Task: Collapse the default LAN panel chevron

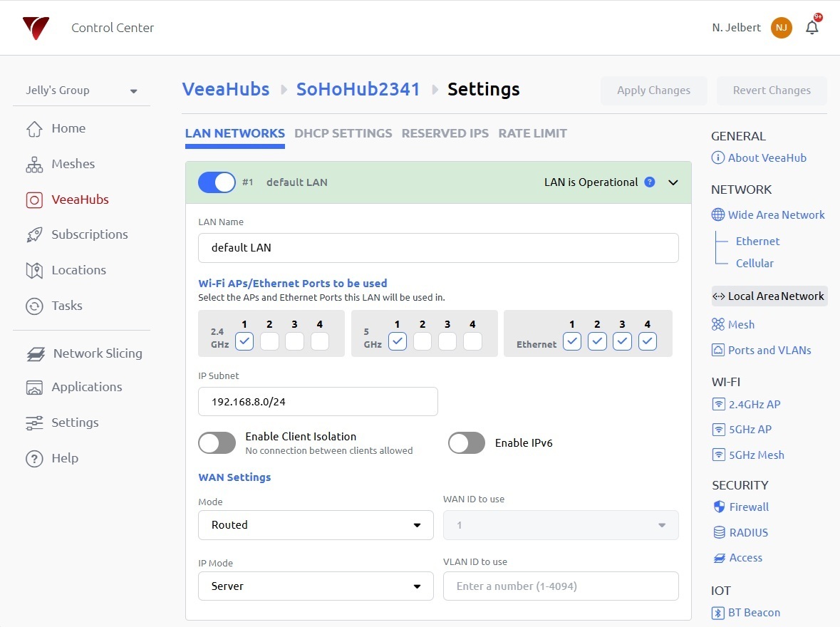Action: click(673, 182)
